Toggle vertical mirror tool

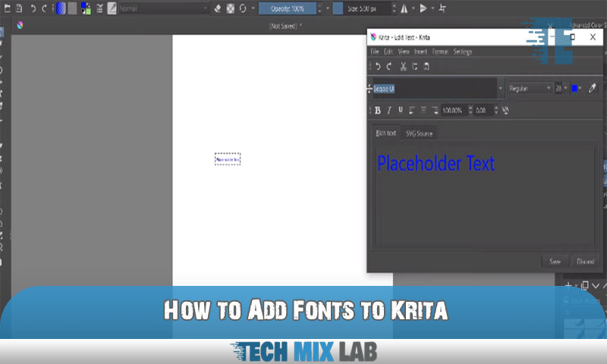(x=423, y=8)
